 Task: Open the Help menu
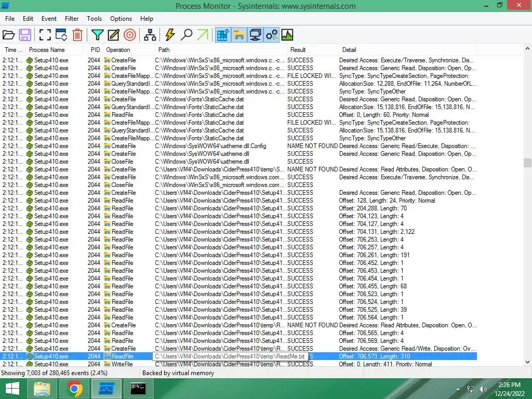[x=147, y=19]
